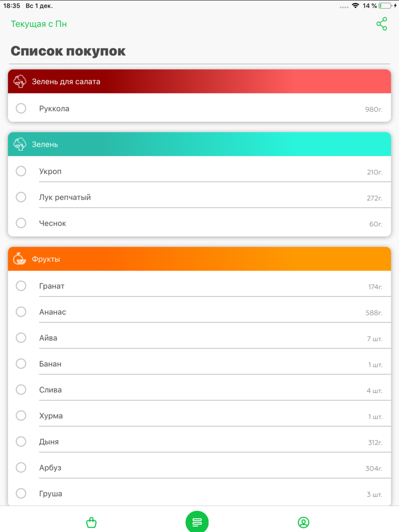Image resolution: width=399 pixels, height=532 pixels.
Task: Check the circle next to Банан
Action: 21,363
